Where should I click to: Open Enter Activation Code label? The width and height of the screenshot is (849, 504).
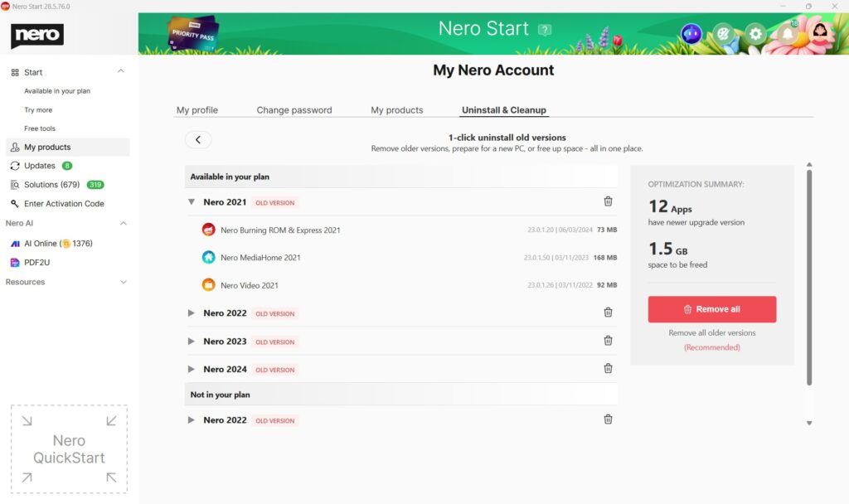tap(64, 204)
